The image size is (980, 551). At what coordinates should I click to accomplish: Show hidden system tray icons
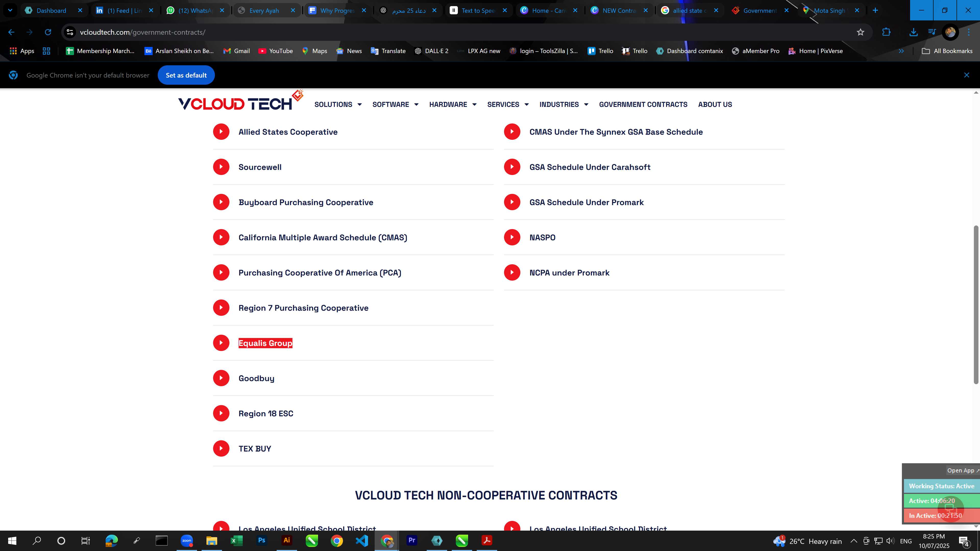pyautogui.click(x=854, y=541)
